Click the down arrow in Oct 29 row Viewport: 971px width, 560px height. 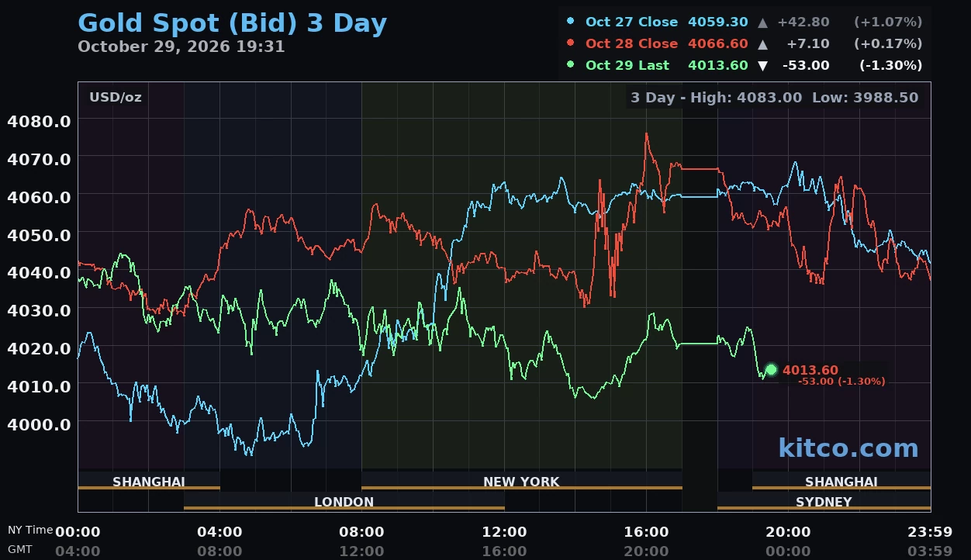(763, 66)
